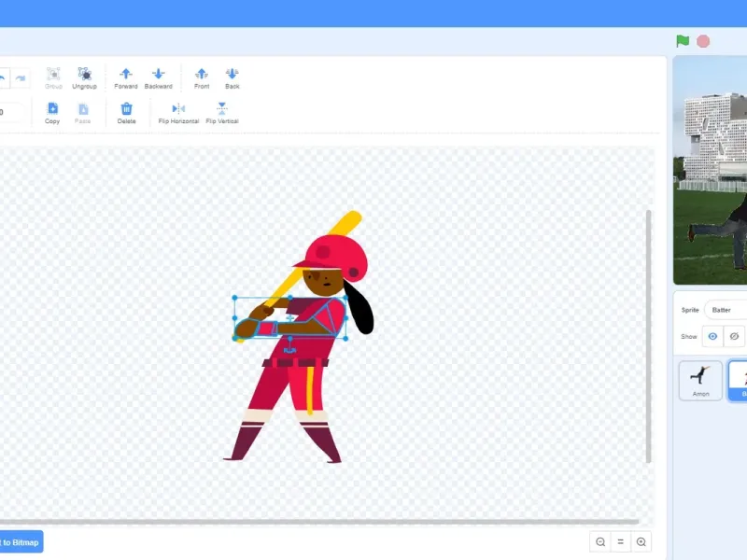
Task: Click the stage preview image
Action: click(x=711, y=170)
